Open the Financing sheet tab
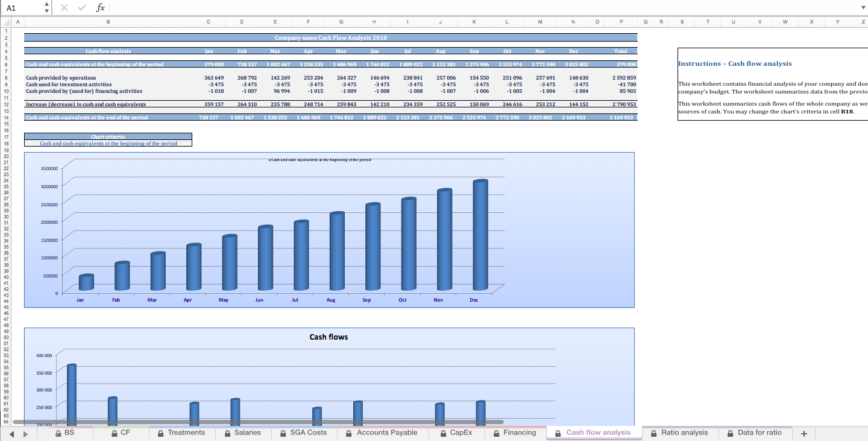868x441 pixels. click(x=515, y=433)
